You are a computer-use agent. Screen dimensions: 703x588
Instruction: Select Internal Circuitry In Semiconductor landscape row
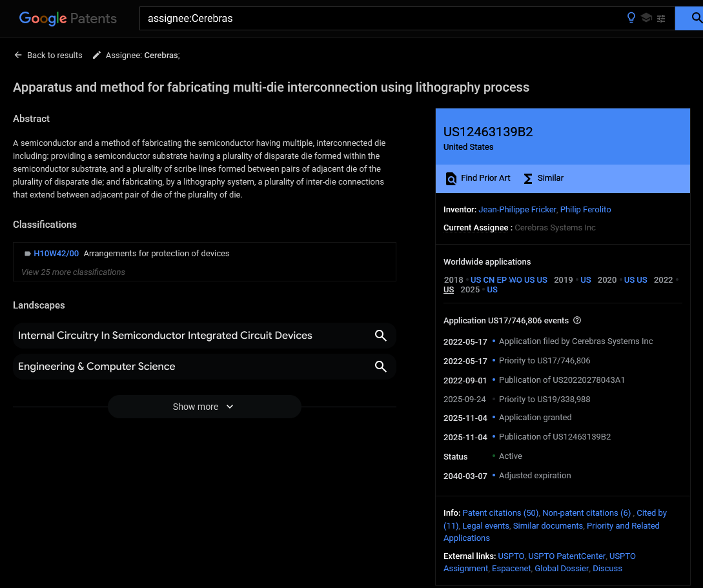(x=205, y=336)
